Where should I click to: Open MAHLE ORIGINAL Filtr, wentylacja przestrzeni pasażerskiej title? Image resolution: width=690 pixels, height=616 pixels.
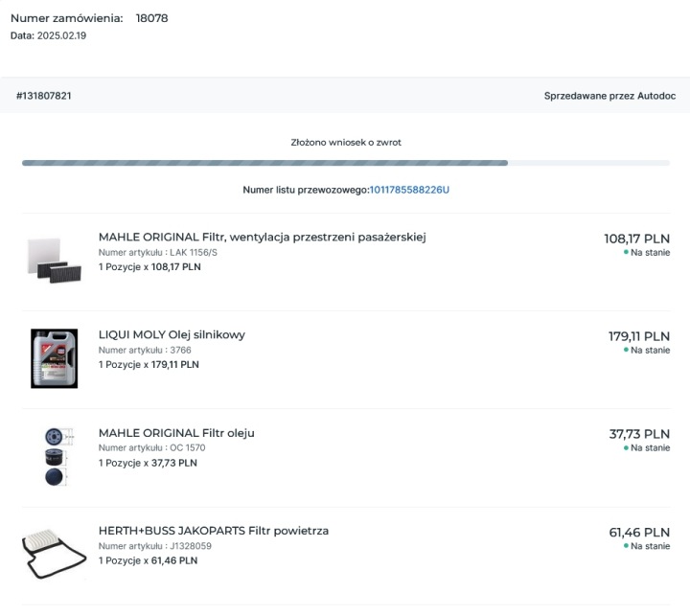[x=263, y=238]
